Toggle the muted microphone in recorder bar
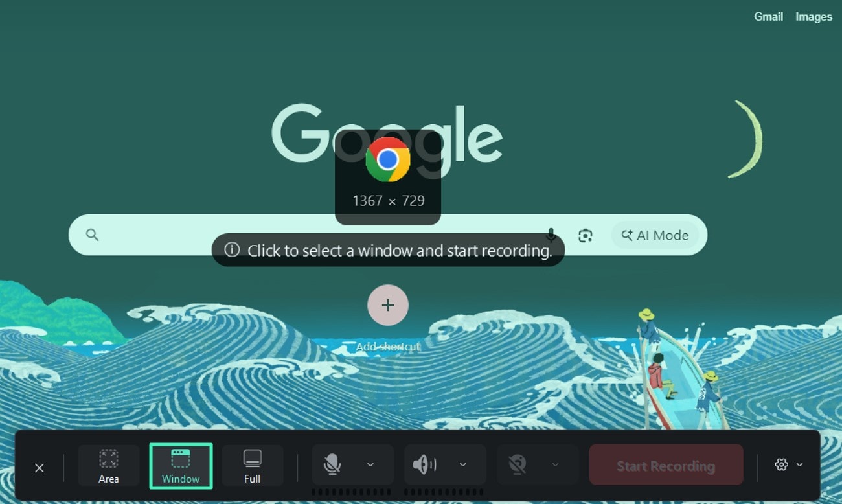Viewport: 842px width, 504px height. point(332,464)
